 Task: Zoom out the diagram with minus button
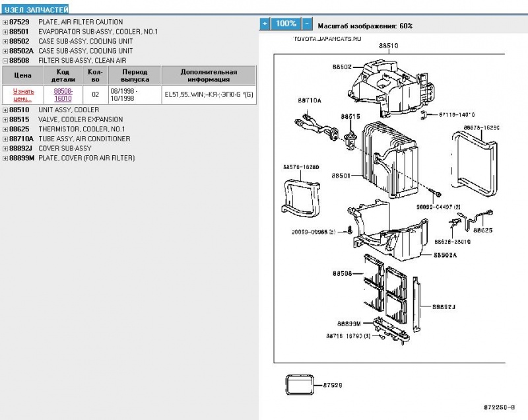pyautogui.click(x=306, y=23)
